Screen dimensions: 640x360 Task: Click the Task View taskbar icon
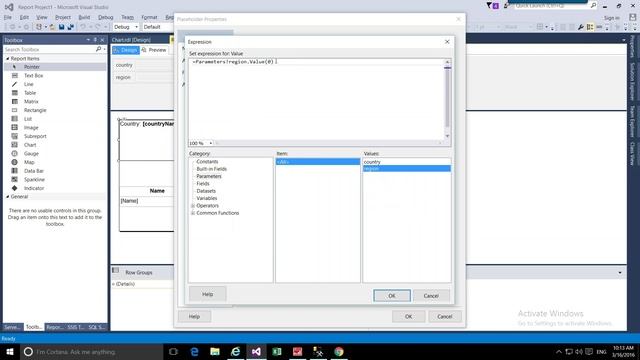click(173, 351)
